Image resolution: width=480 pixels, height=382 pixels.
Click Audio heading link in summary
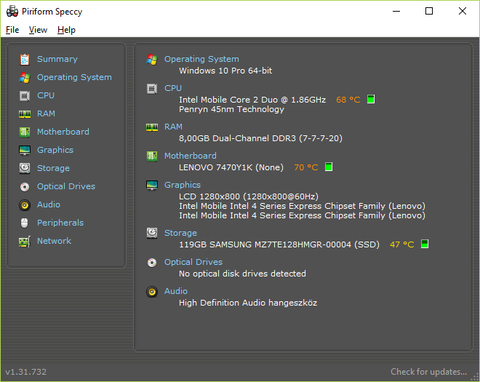click(x=176, y=291)
